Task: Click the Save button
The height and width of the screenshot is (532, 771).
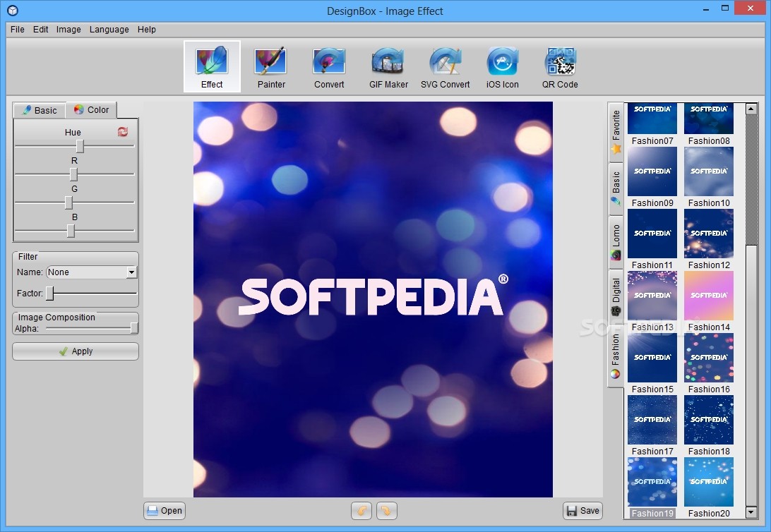Action: click(x=582, y=511)
